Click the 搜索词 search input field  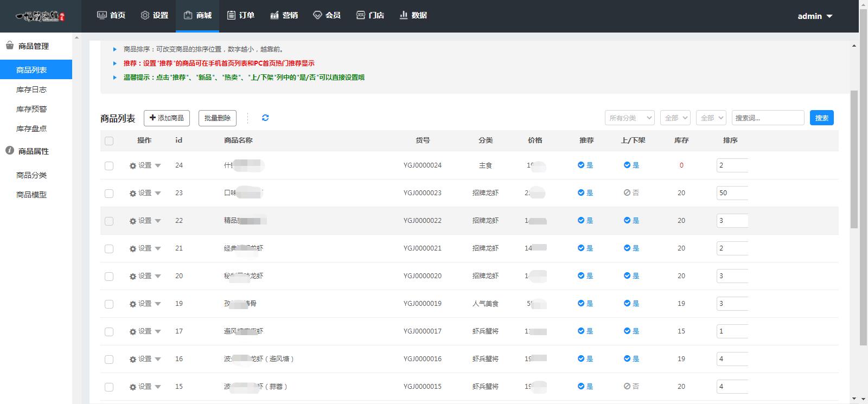(x=768, y=118)
